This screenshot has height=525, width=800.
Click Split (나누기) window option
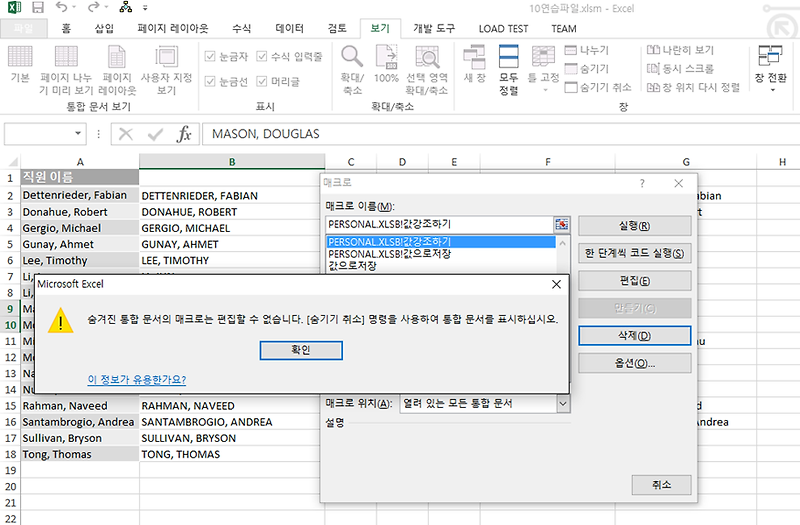(587, 50)
